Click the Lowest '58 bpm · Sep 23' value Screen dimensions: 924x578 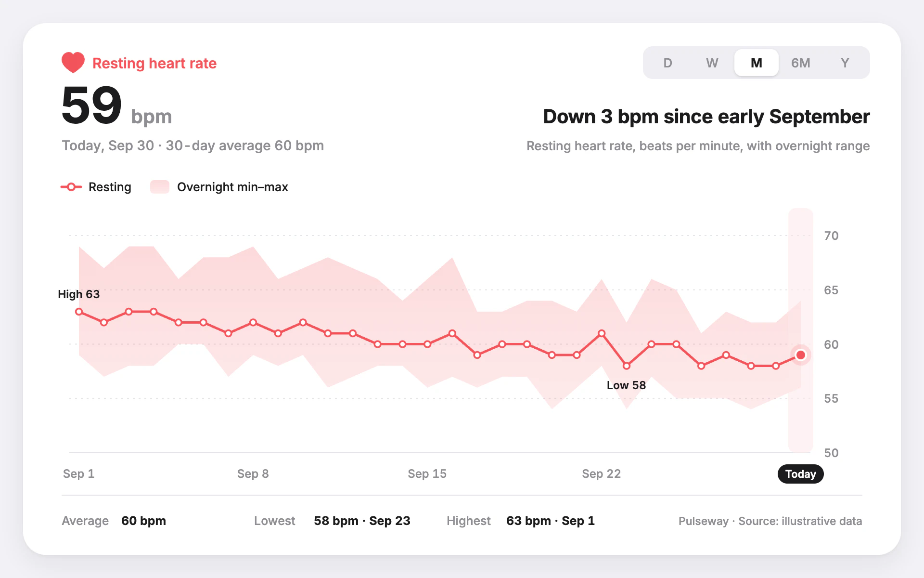(362, 521)
